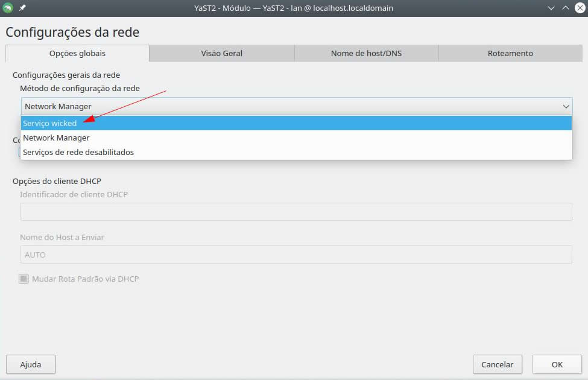Click the network method combo box showing Network Manager
This screenshot has width=588, height=380.
289,106
